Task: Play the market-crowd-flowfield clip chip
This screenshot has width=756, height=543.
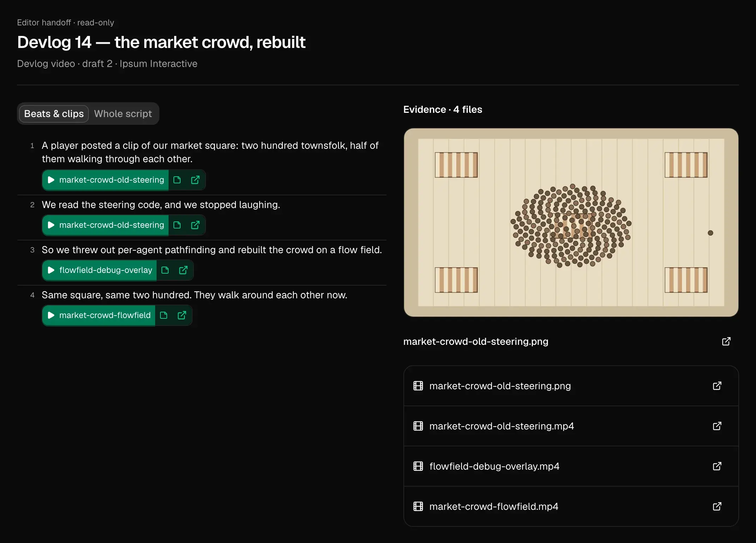Action: click(99, 315)
